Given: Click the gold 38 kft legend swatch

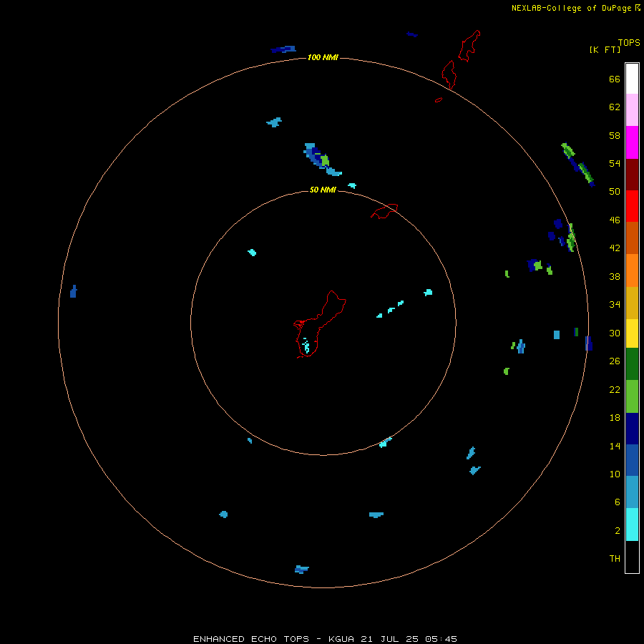Looking at the screenshot, I should 632,303.
